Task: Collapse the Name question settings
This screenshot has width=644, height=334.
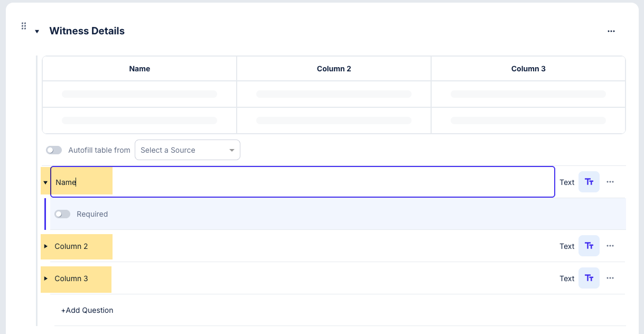Action: pos(45,182)
